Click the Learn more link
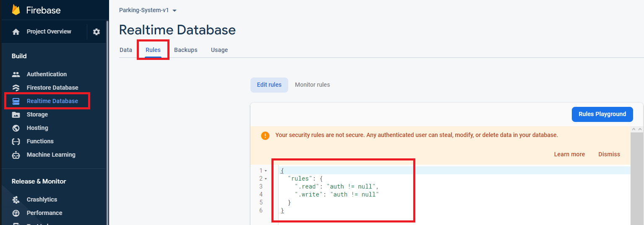 click(x=569, y=154)
